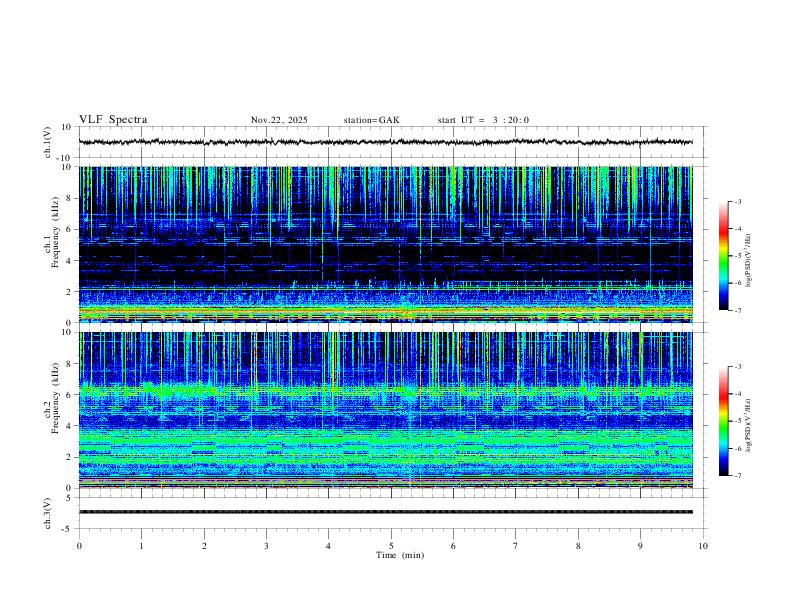Click inside the ch.1 spectrogram plot
Image resolution: width=792 pixels, height=612 pixels.
click(x=386, y=244)
